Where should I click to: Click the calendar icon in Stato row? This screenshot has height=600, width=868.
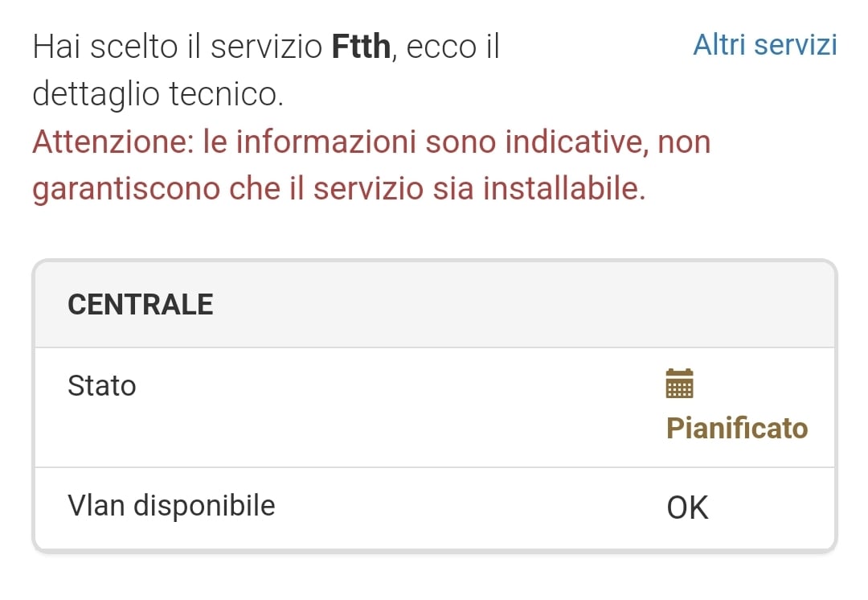[x=680, y=384]
